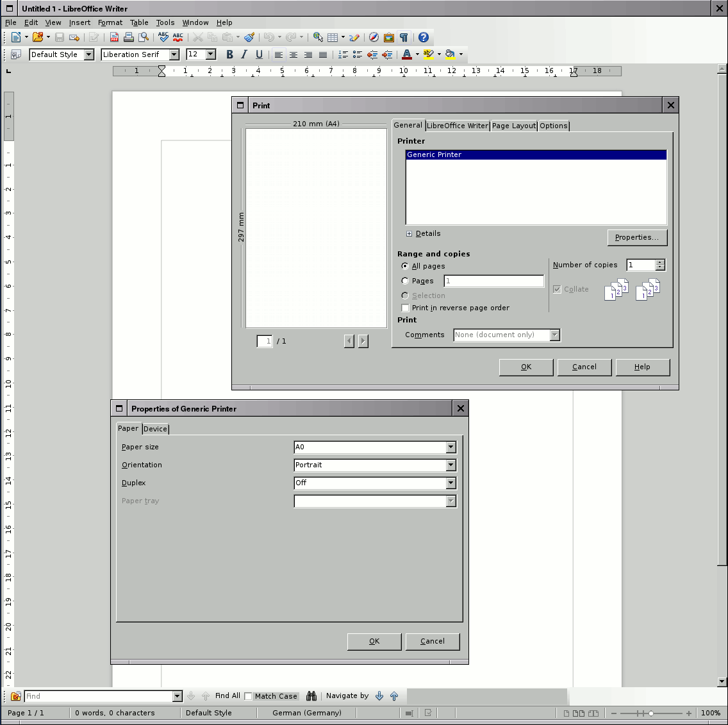728x725 pixels.
Task: Open the Orientation dropdown
Action: 451,465
